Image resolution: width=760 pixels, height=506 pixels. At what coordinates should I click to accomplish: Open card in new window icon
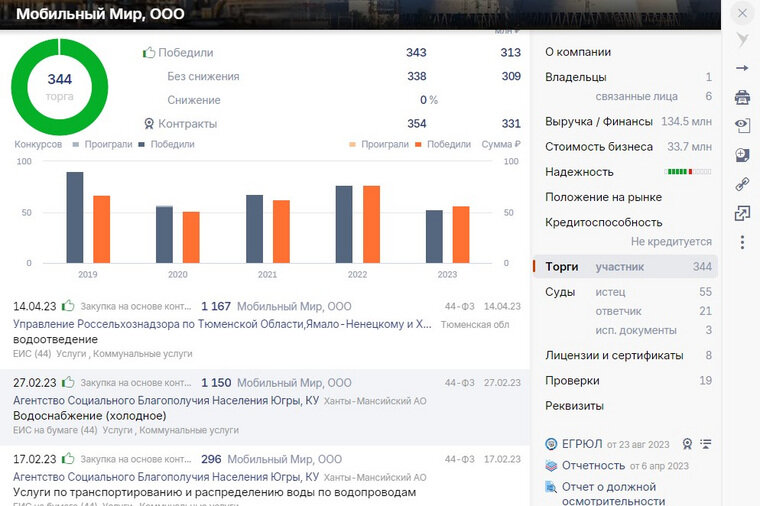pyautogui.click(x=742, y=213)
